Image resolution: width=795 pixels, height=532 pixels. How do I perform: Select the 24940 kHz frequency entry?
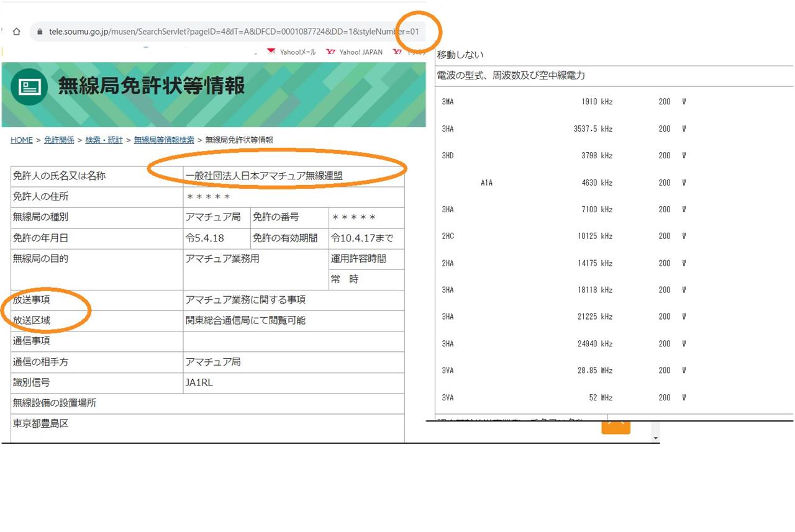coord(595,344)
